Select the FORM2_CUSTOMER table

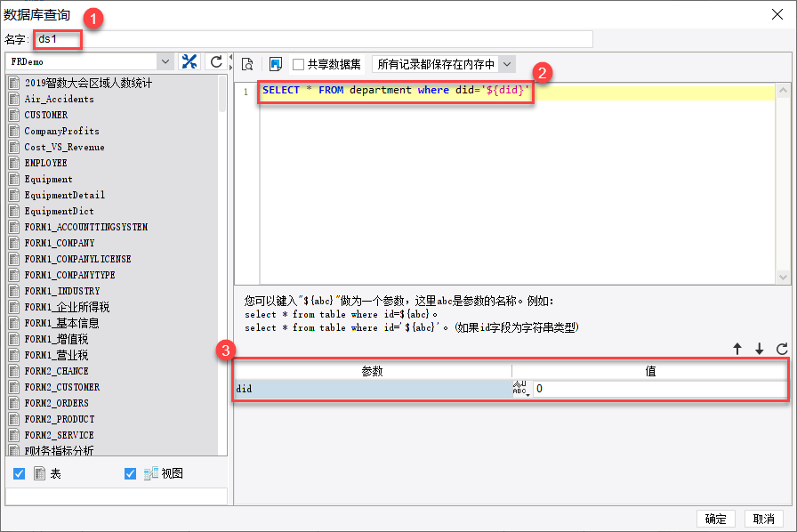(x=62, y=387)
